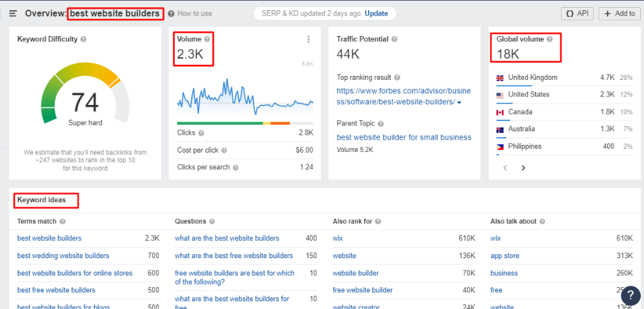Image resolution: width=644 pixels, height=309 pixels.
Task: Open the best website builders keyword link
Action: click(50, 238)
